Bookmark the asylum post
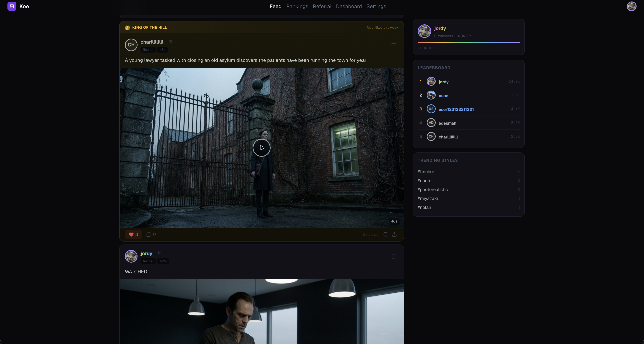The image size is (644, 344). (x=385, y=234)
